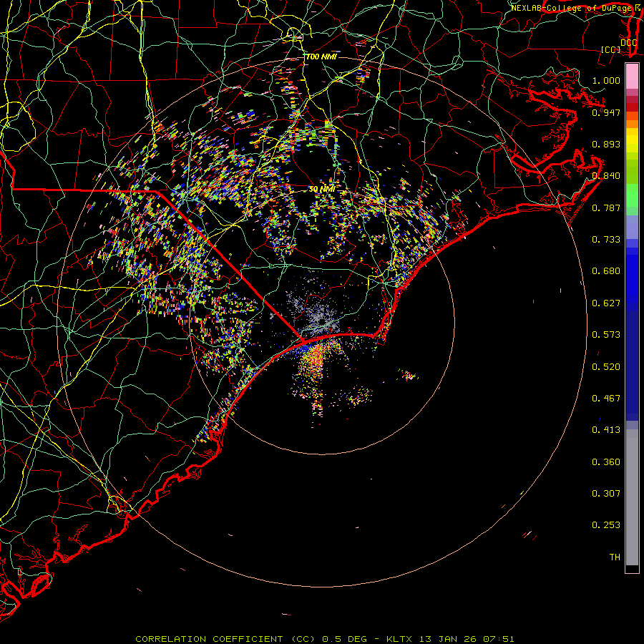This screenshot has height=644, width=644.
Task: Click the TH threshold label
Action: coord(615,557)
